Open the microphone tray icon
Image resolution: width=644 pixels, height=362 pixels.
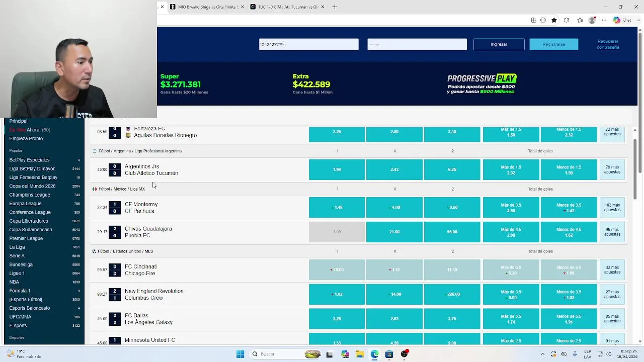coord(575,354)
